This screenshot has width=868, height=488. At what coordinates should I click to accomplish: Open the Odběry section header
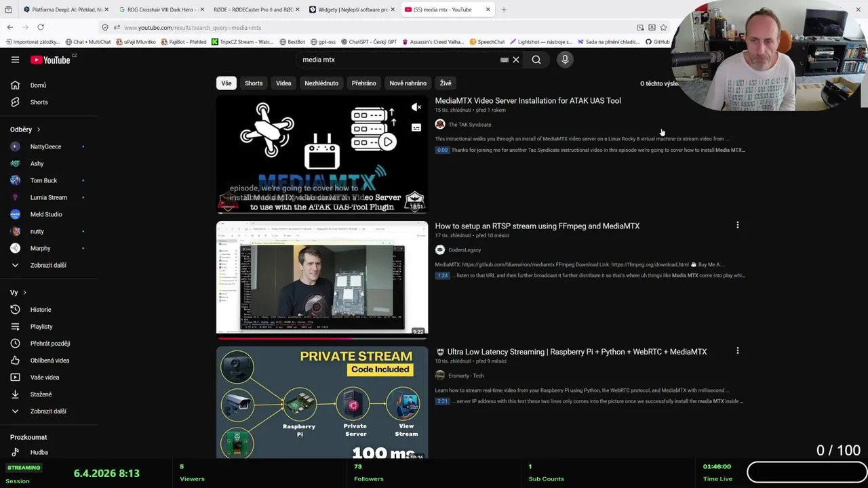click(25, 129)
